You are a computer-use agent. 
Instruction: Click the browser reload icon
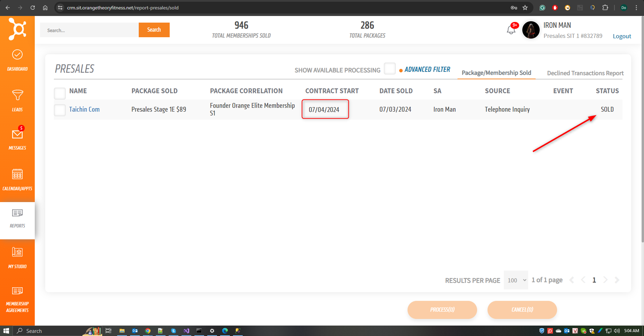(x=33, y=8)
